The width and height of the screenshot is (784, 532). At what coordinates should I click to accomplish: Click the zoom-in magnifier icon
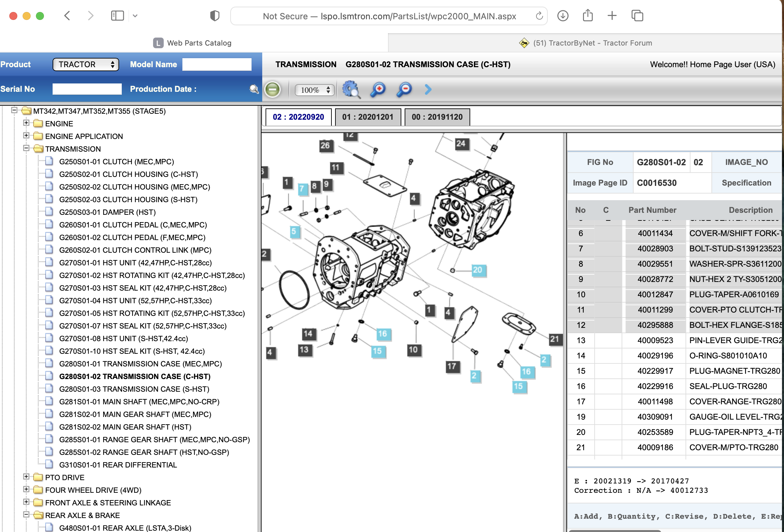click(378, 90)
